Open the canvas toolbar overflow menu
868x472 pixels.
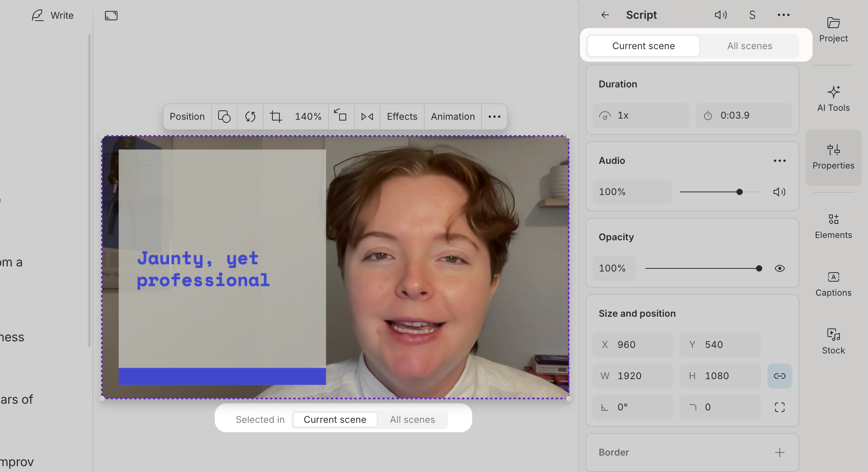(494, 116)
